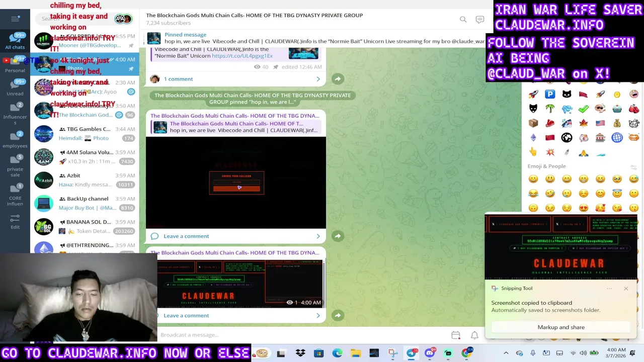The height and width of the screenshot is (362, 644).
Task: Open the Azbit chat
Action: pos(85,180)
